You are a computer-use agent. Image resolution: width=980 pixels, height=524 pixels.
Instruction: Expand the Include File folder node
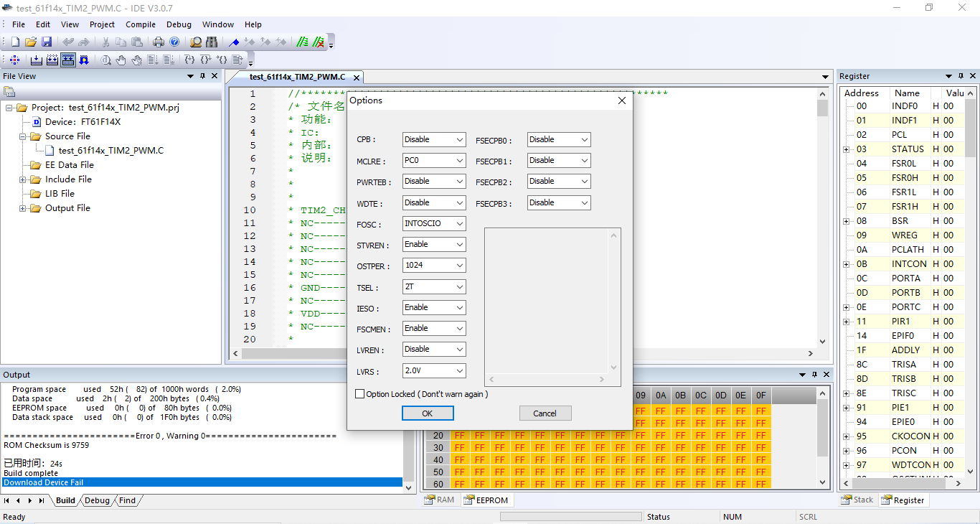tap(23, 179)
